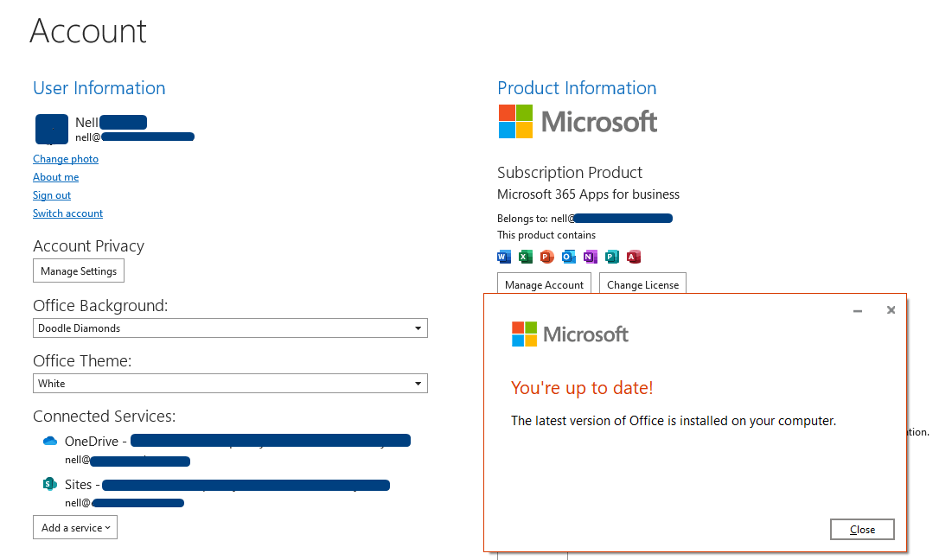
Task: Select the Switch account link
Action: [x=67, y=213]
